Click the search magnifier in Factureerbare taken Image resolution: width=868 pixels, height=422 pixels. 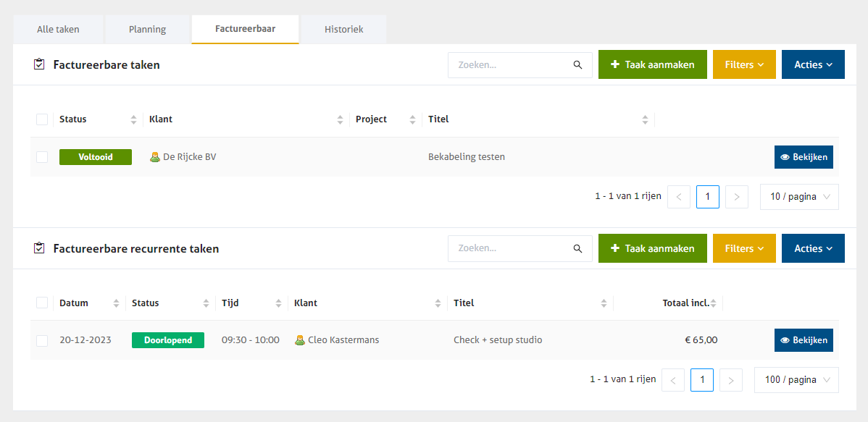[x=577, y=65]
